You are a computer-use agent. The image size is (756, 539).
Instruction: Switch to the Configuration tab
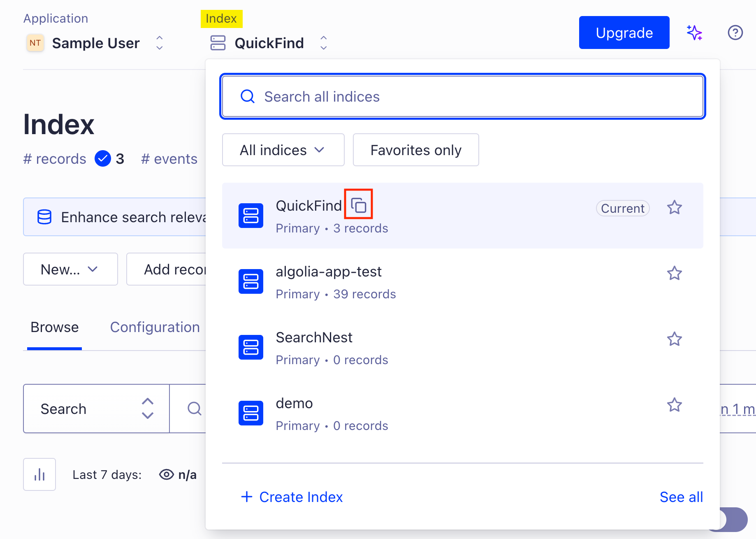pos(155,327)
